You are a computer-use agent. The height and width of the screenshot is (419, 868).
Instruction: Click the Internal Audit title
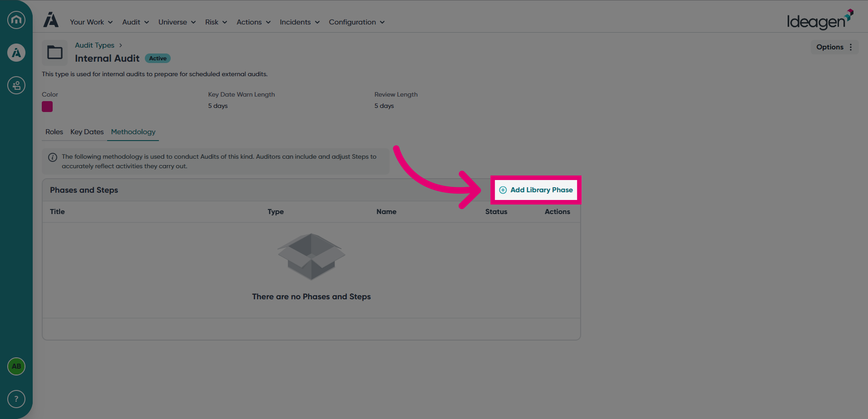(107, 58)
